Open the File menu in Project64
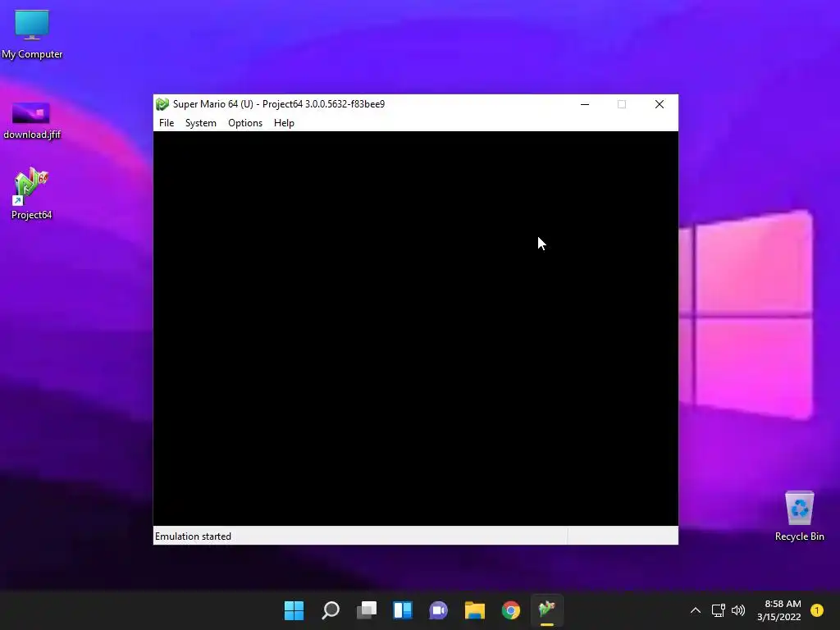 [166, 123]
